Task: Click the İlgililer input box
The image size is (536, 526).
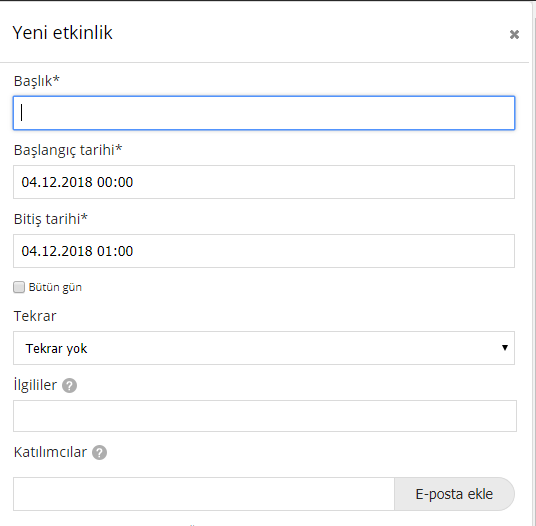Action: pos(265,416)
